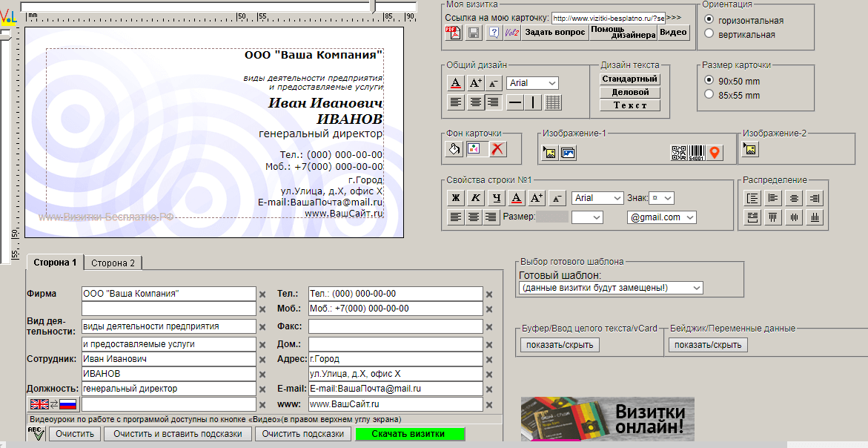
Task: Expand the @gmail.com domain dropdown
Action: [661, 217]
